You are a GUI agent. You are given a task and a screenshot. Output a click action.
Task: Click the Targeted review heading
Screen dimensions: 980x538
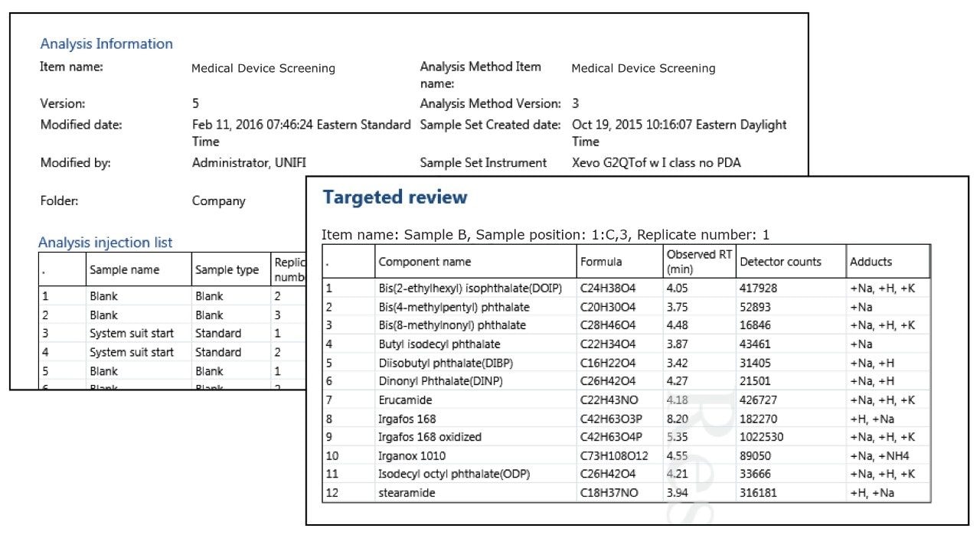click(395, 197)
